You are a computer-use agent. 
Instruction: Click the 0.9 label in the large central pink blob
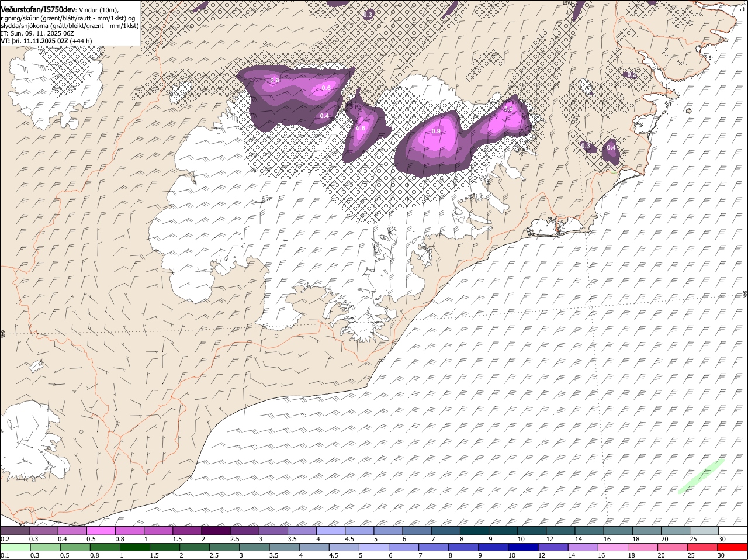point(436,132)
